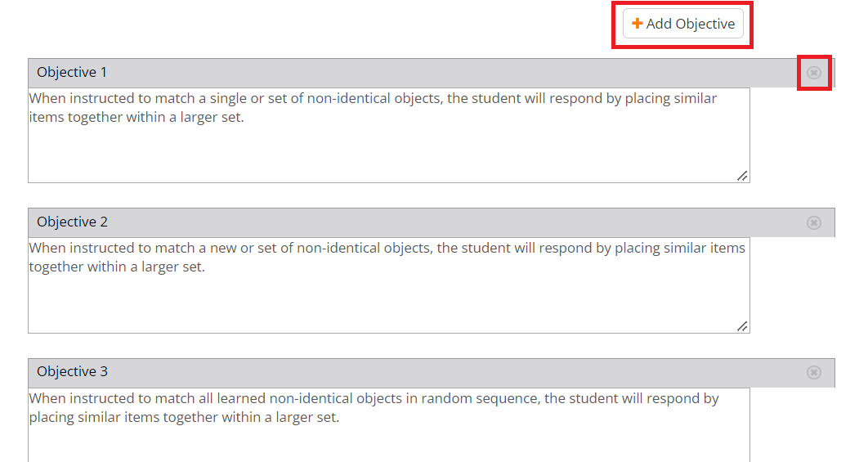Focus the Objective 1 description text box
The height and width of the screenshot is (462, 868).
point(388,147)
